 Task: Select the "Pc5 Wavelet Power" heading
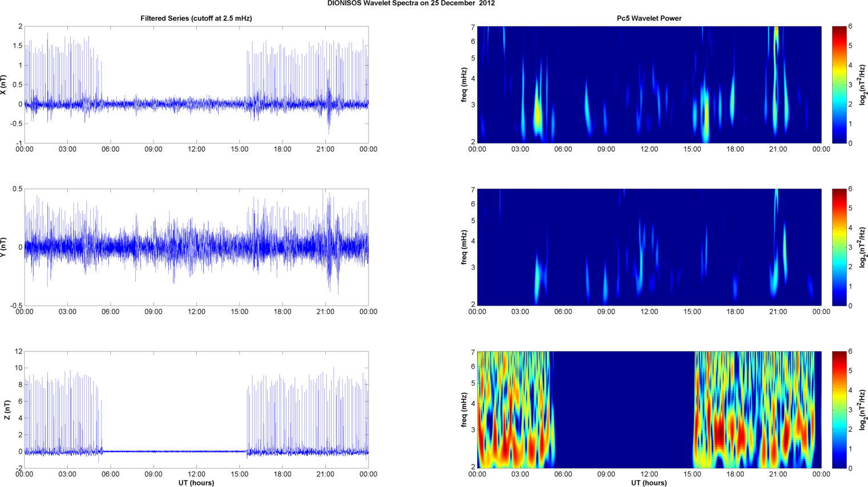(649, 18)
